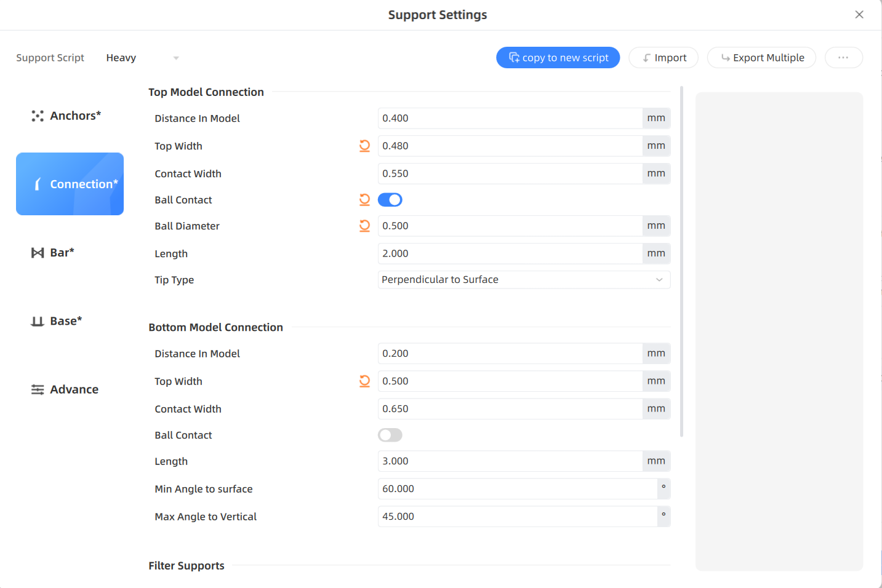
Task: Disable Ball Contact for Top Model Connection
Action: pos(390,200)
